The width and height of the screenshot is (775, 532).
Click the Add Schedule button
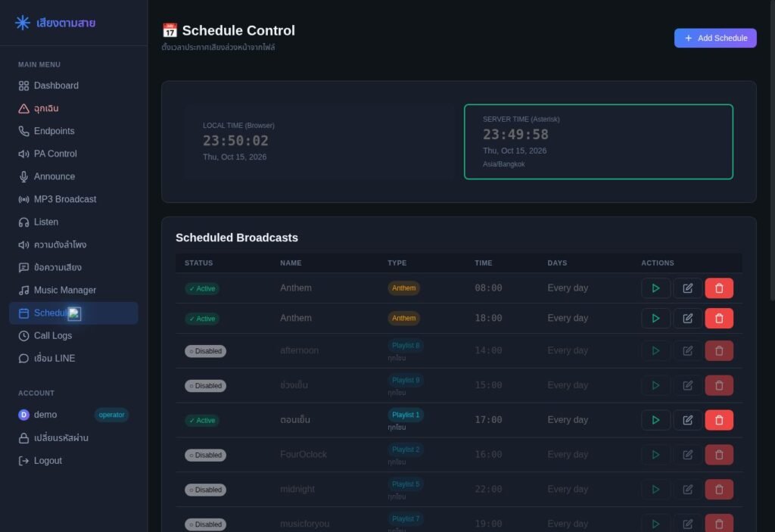[715, 38]
